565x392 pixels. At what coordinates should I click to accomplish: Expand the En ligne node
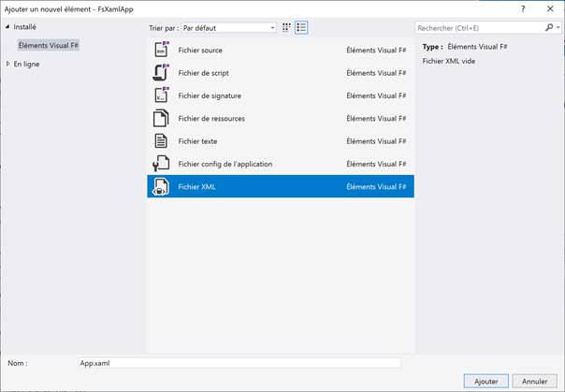click(x=8, y=64)
